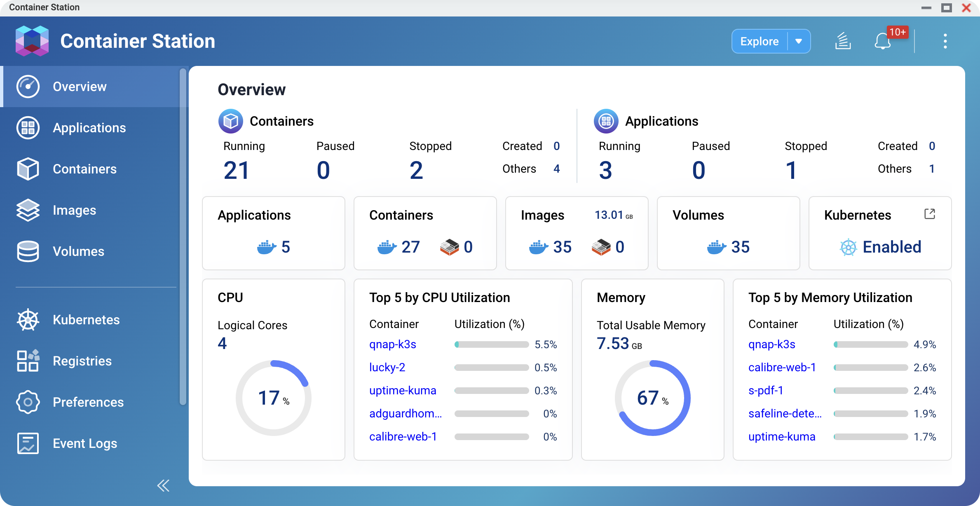Go to Volumes in the sidebar
The width and height of the screenshot is (980, 506).
click(x=91, y=251)
